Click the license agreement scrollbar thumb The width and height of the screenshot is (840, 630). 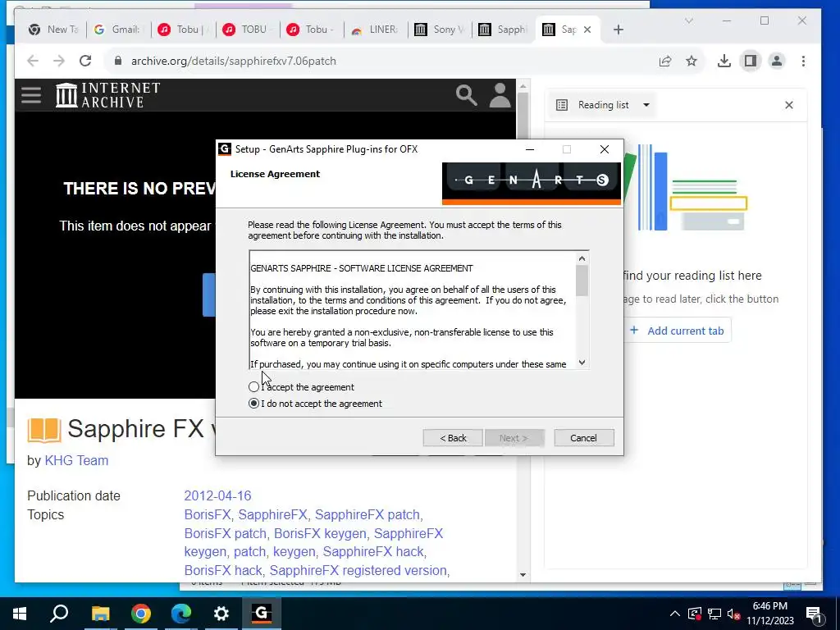pos(582,281)
